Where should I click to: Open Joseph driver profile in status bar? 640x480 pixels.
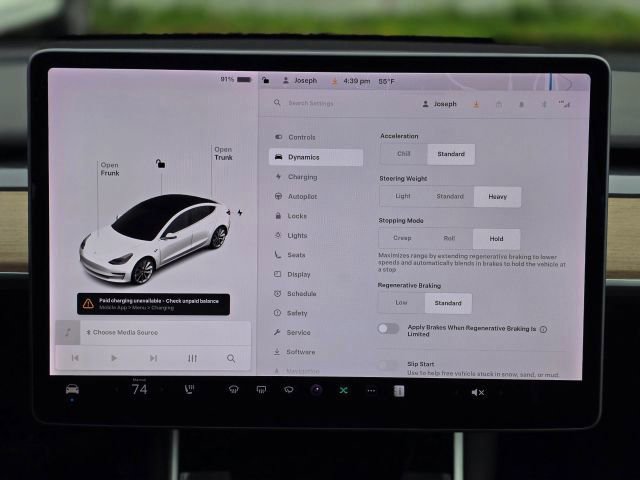point(300,80)
